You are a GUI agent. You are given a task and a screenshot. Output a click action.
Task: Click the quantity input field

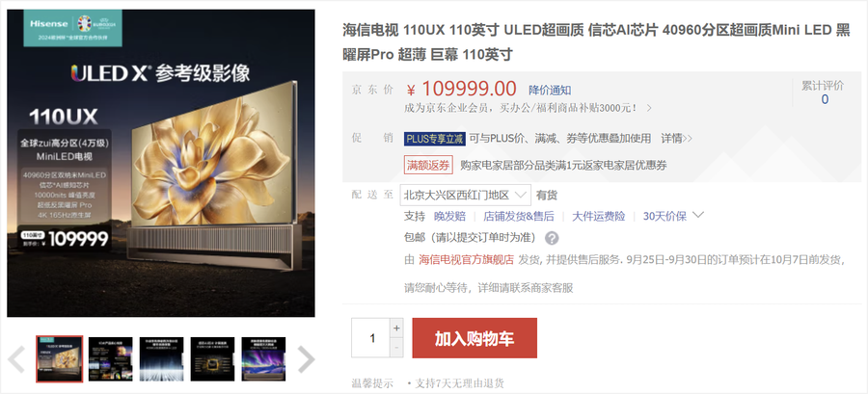coord(370,338)
